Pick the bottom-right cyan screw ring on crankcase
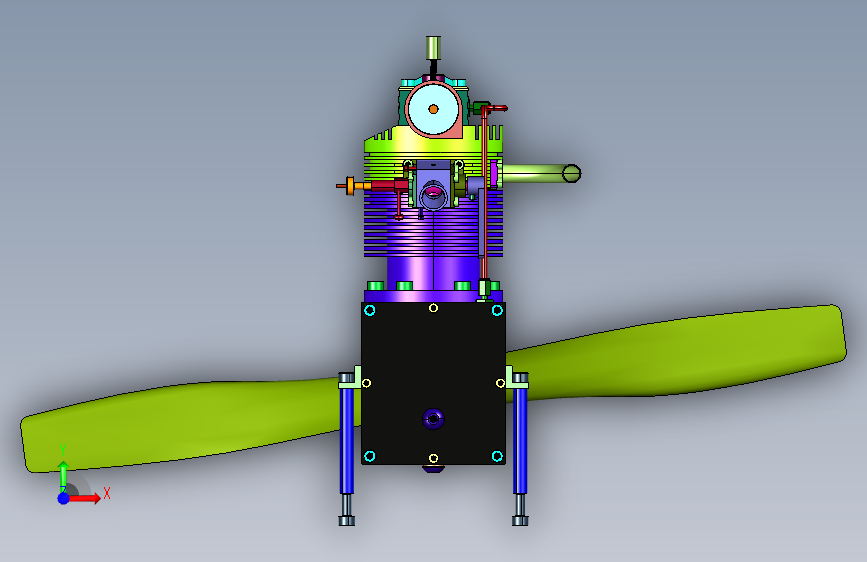867x562 pixels. pos(497,456)
